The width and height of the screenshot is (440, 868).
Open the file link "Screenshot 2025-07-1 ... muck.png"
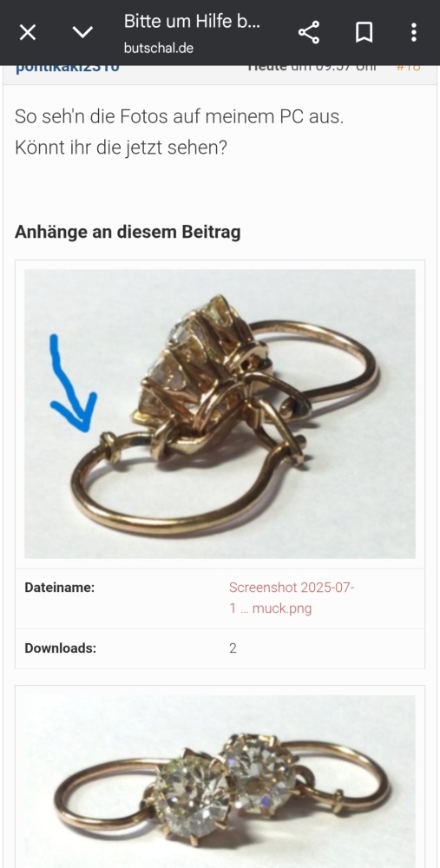click(292, 598)
